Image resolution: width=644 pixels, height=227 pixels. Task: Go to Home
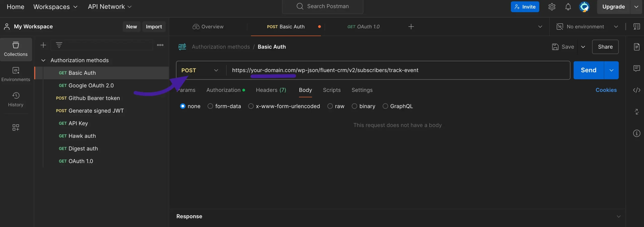click(15, 7)
